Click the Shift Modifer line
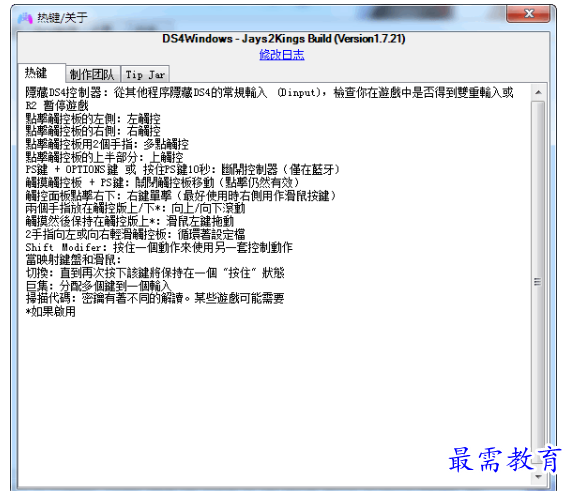The width and height of the screenshot is (570, 491). (159, 247)
